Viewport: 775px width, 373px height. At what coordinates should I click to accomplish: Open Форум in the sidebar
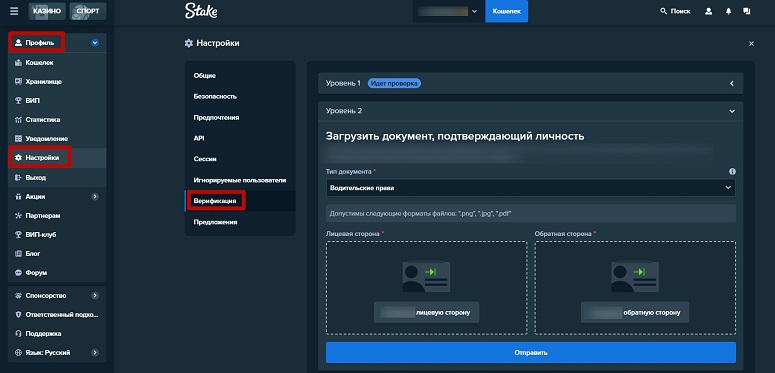coord(57,273)
